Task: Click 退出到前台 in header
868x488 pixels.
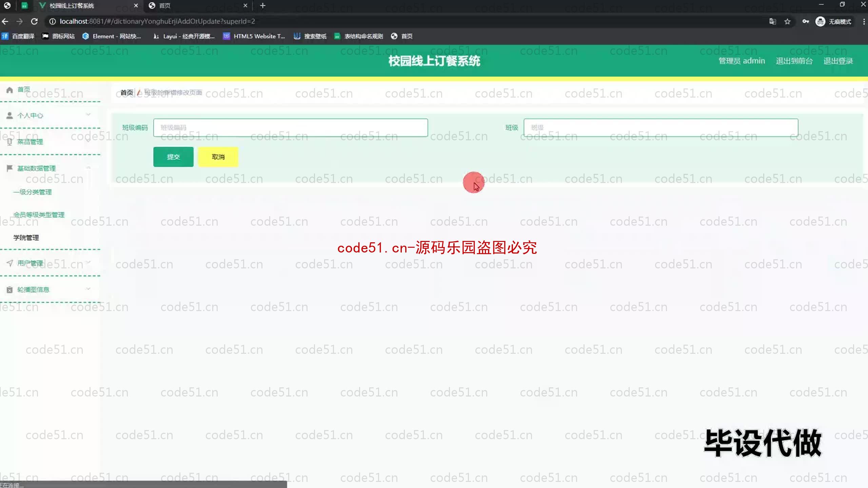Action: pos(794,61)
